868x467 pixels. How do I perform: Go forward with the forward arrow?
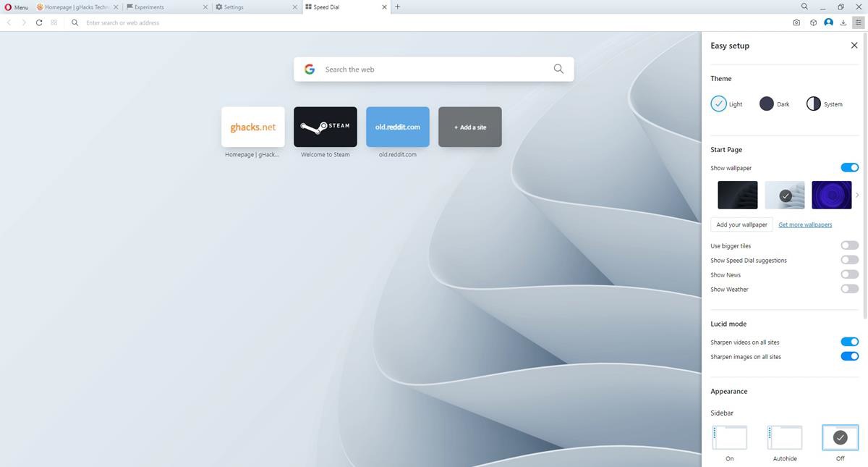(x=24, y=22)
